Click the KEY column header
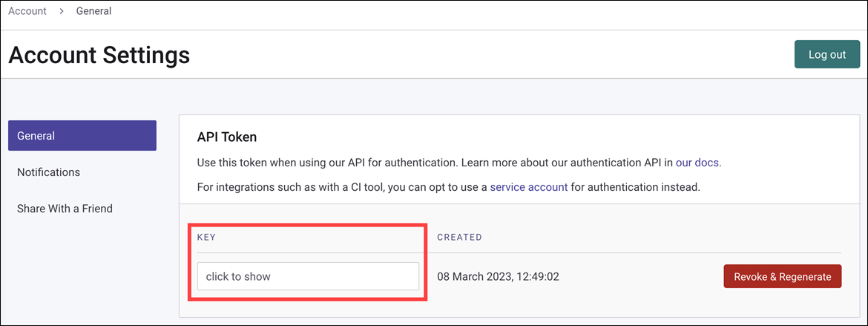 [206, 238]
